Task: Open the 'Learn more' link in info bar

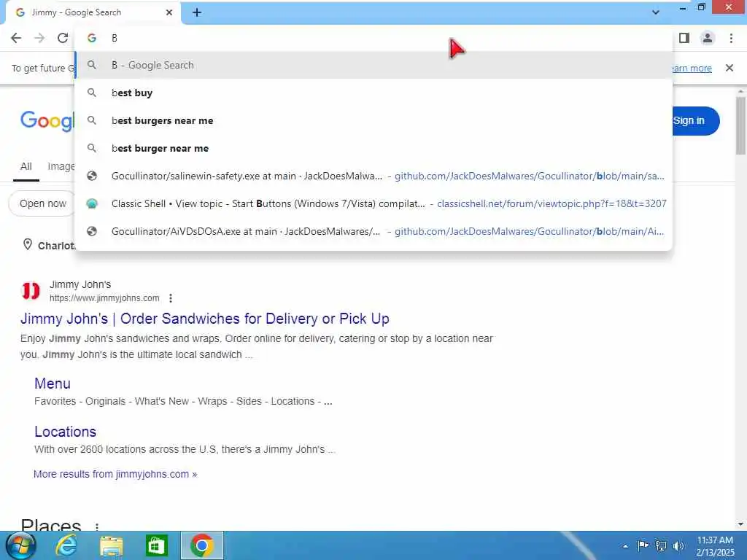Action: click(692, 68)
